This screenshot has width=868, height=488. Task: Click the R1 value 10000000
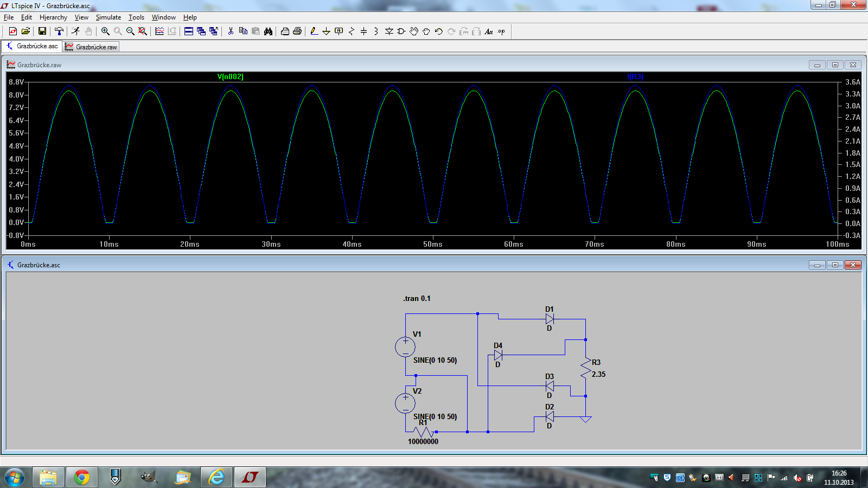coord(423,442)
